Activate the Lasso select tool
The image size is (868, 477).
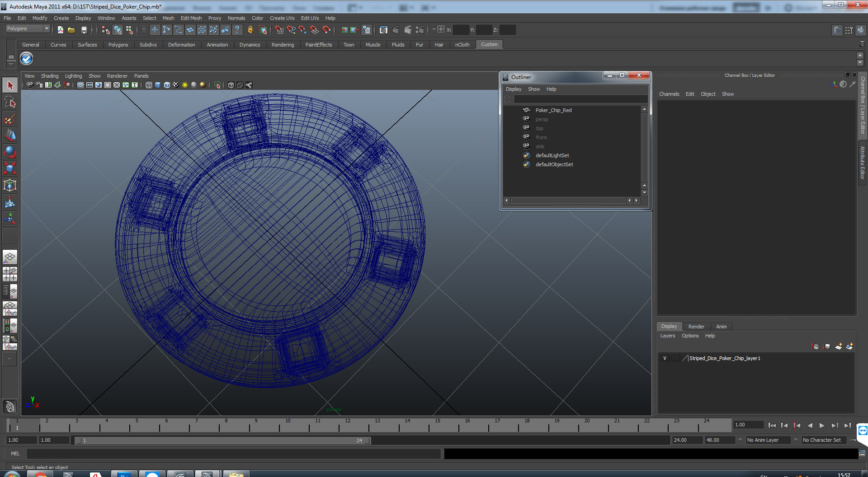coord(10,102)
